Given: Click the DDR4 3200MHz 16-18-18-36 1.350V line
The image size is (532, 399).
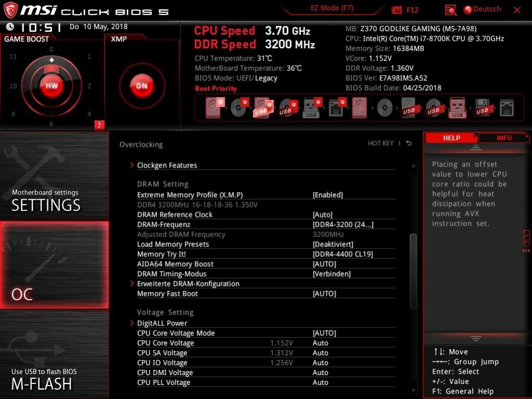Looking at the screenshot, I should point(197,204).
